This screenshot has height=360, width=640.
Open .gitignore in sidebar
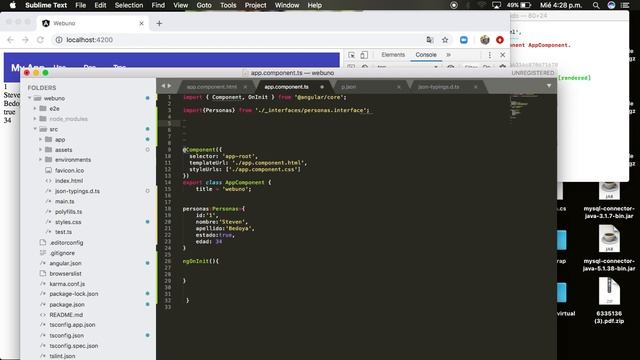coord(62,253)
